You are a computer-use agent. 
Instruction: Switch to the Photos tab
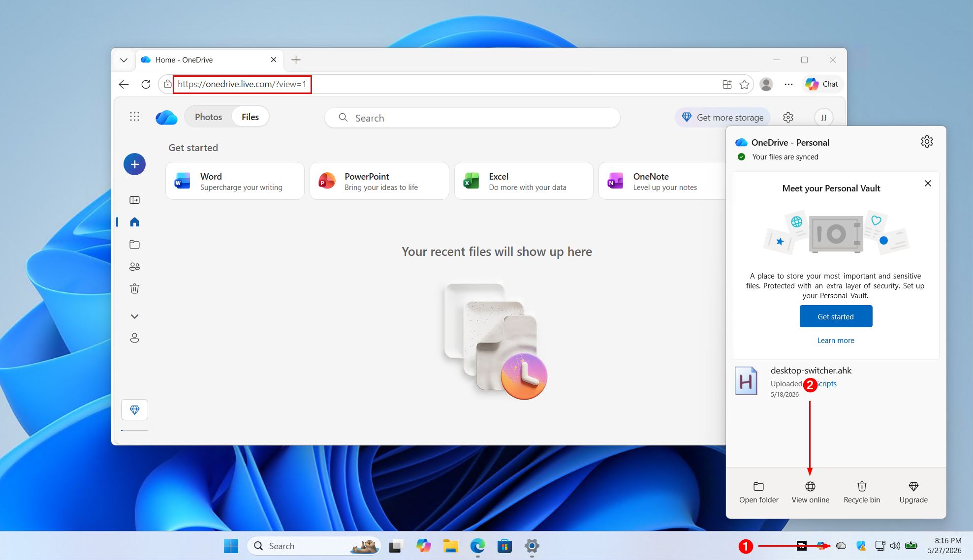(208, 117)
